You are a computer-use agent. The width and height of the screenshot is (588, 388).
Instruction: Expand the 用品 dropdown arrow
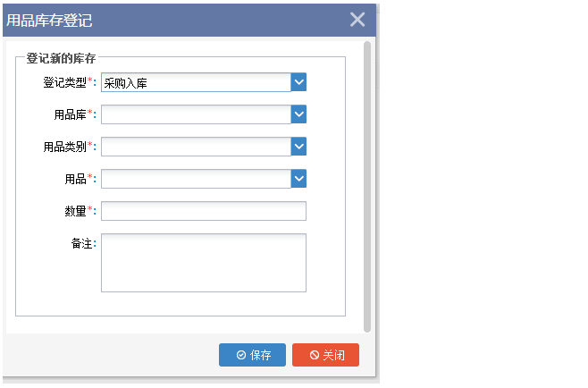point(298,179)
